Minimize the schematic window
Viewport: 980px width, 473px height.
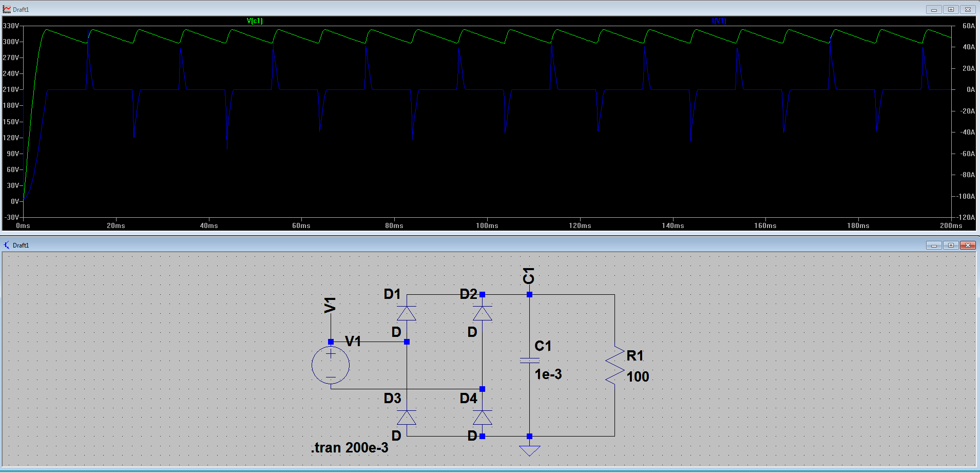tap(934, 245)
